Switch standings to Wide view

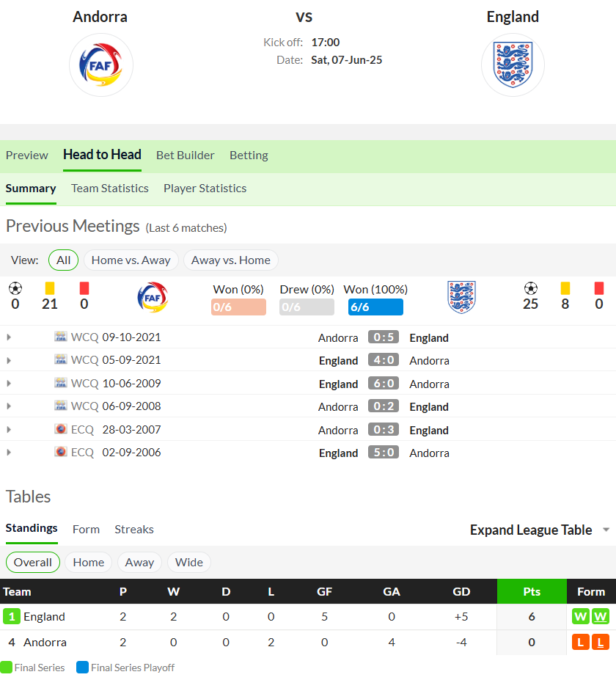189,562
